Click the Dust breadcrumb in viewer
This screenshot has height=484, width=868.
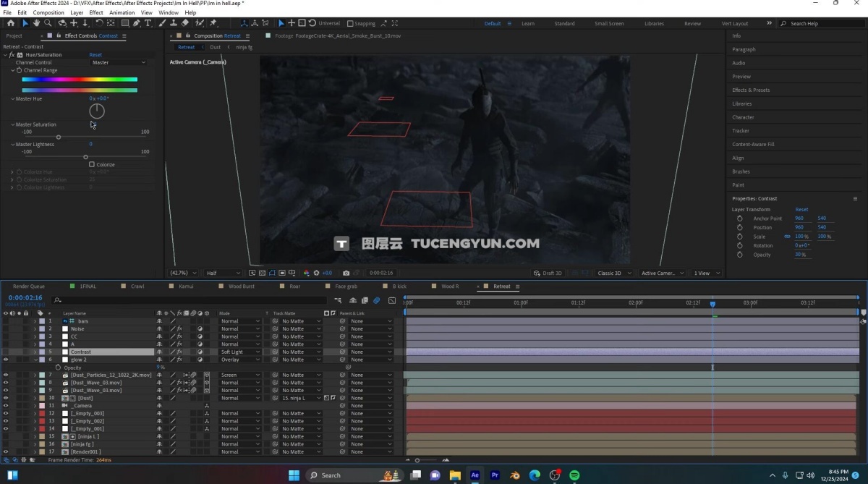[215, 47]
